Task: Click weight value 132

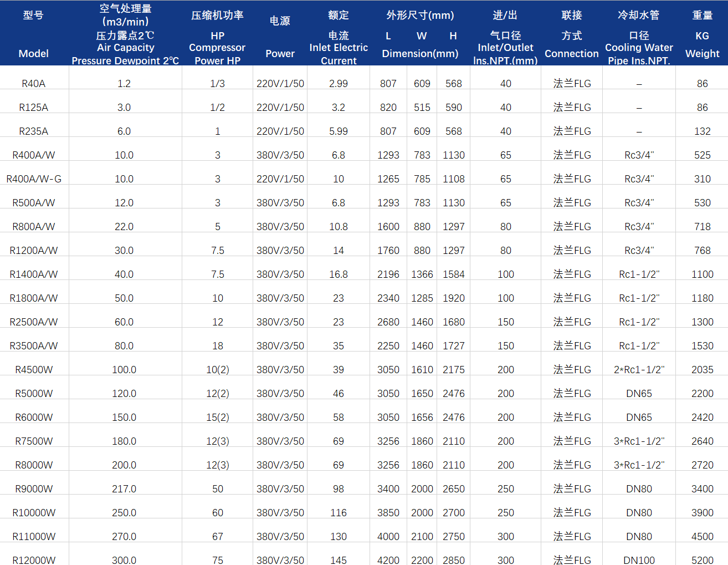Action: pos(703,131)
